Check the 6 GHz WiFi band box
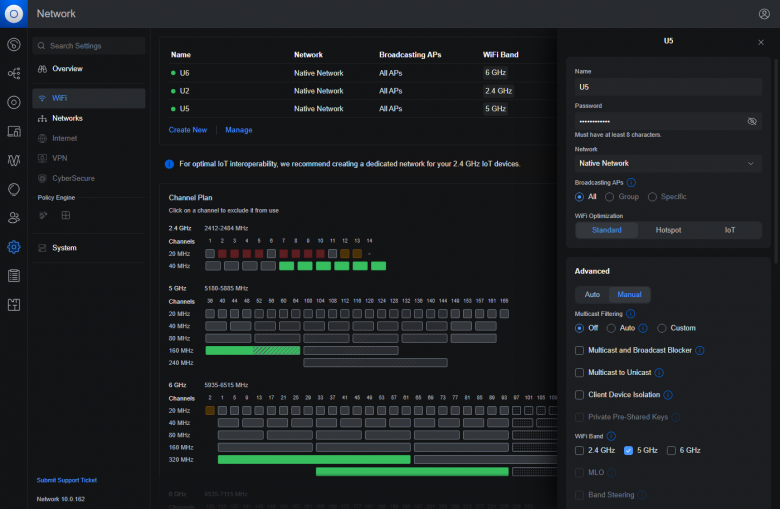 [x=671, y=450]
